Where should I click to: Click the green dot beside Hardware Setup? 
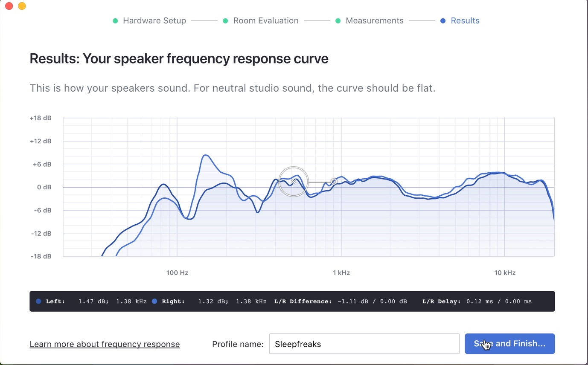[115, 20]
